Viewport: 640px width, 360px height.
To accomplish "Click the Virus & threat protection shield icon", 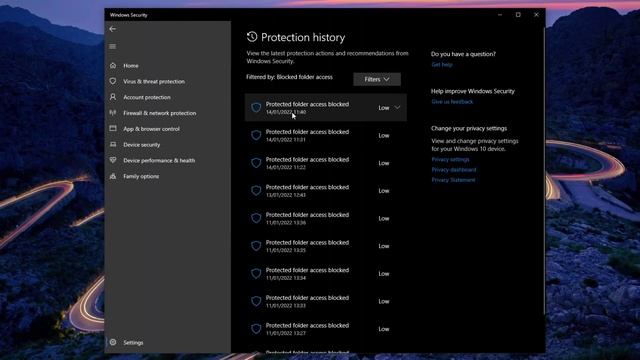I will [113, 81].
